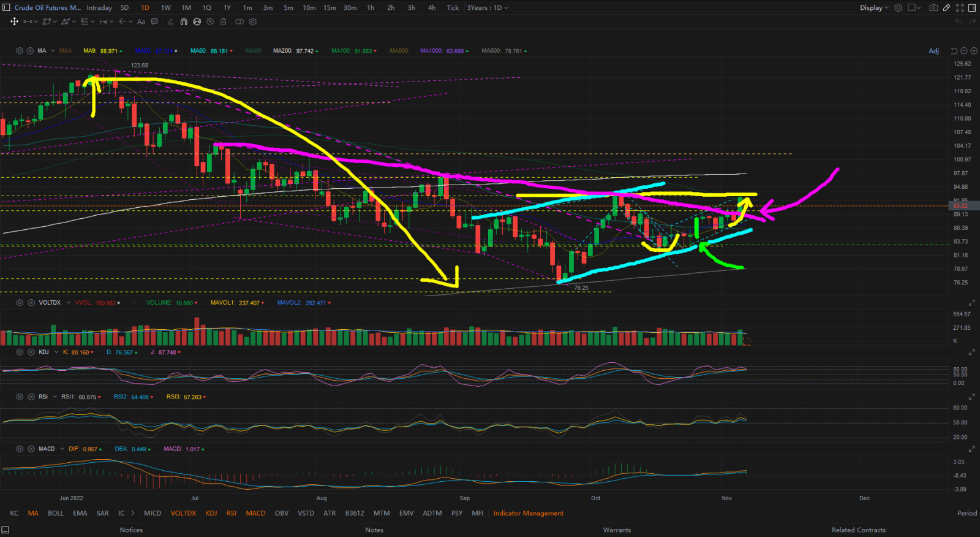The width and height of the screenshot is (980, 537).
Task: Click Crude Oil Futures title
Action: (47, 8)
